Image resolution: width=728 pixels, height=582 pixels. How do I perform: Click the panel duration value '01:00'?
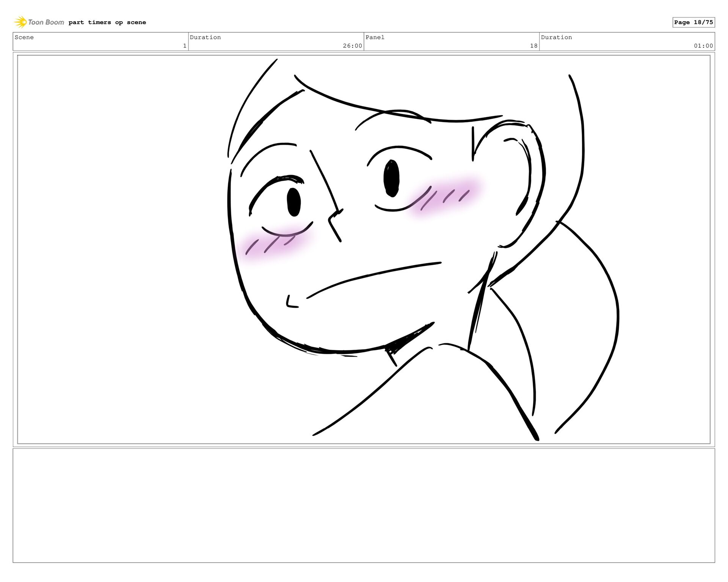703,46
